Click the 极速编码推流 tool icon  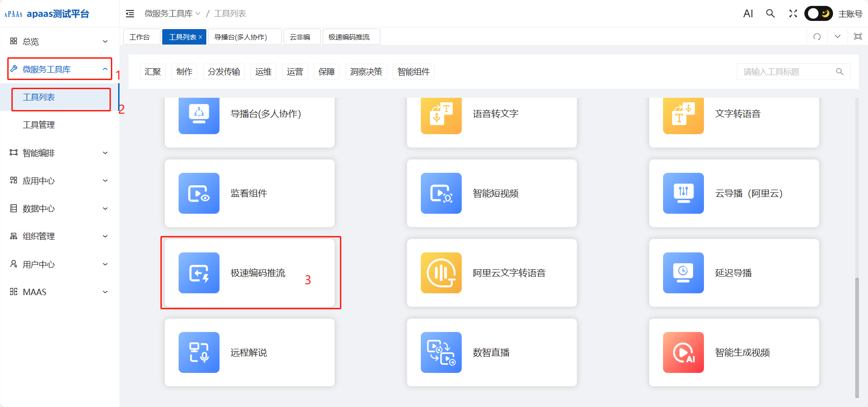click(x=199, y=273)
